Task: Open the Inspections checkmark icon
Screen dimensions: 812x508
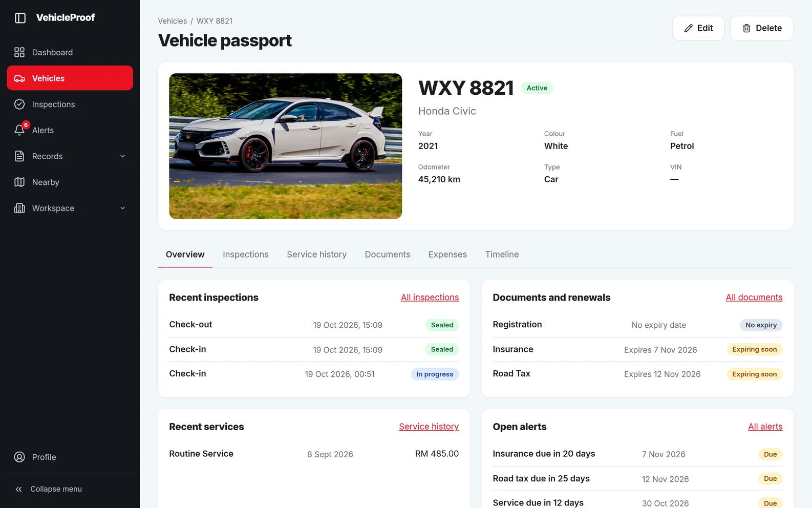Action: tap(19, 104)
